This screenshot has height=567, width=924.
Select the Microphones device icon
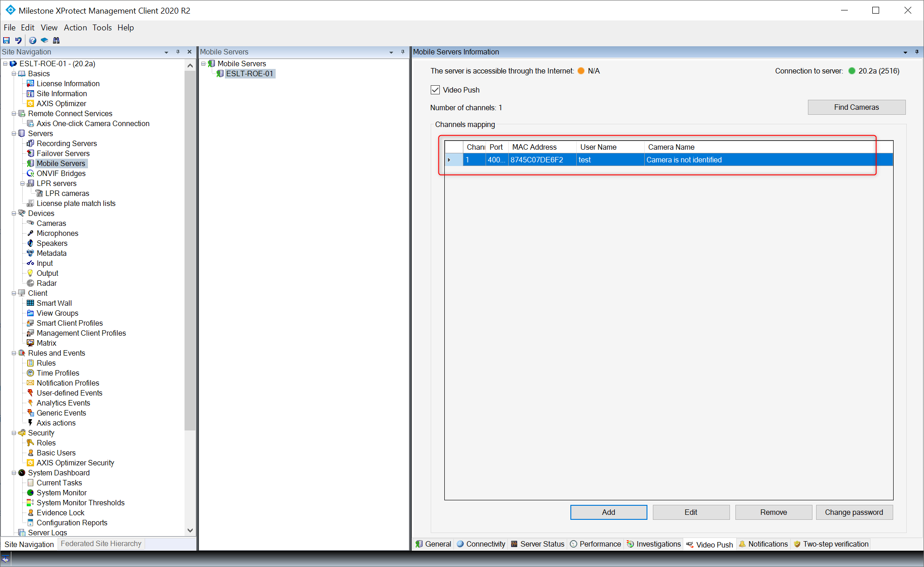(30, 233)
